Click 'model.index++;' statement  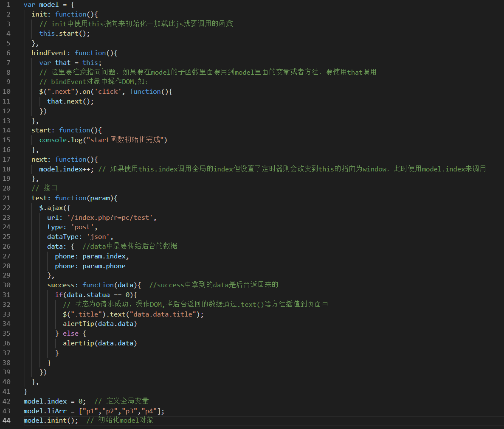click(67, 169)
